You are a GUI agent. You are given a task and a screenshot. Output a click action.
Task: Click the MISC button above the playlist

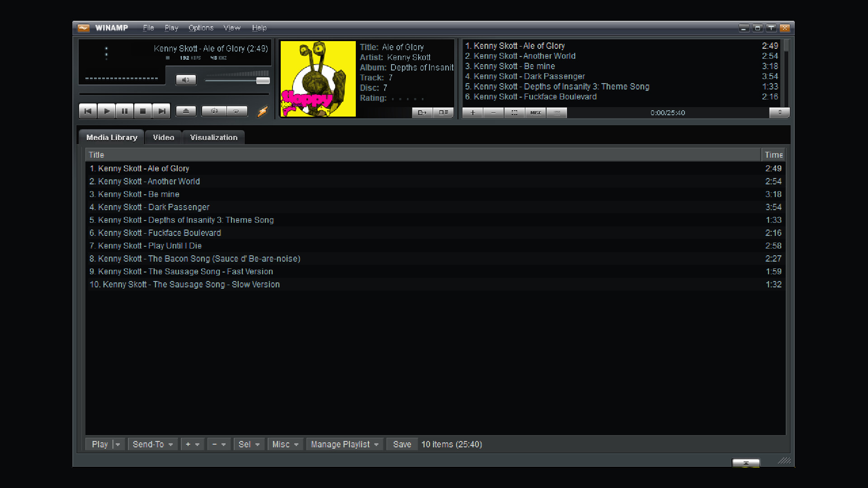click(x=536, y=113)
